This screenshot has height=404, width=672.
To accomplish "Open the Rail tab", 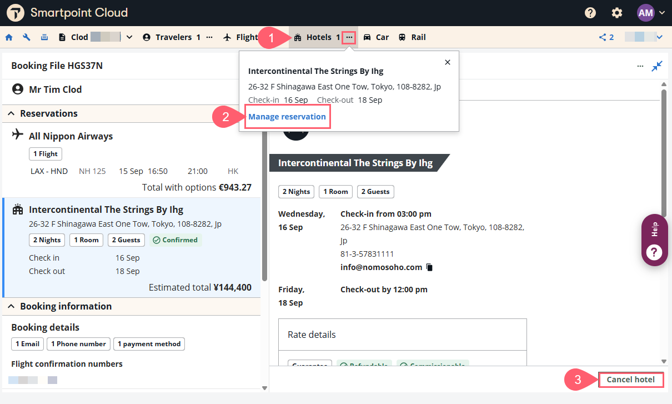I will click(412, 37).
